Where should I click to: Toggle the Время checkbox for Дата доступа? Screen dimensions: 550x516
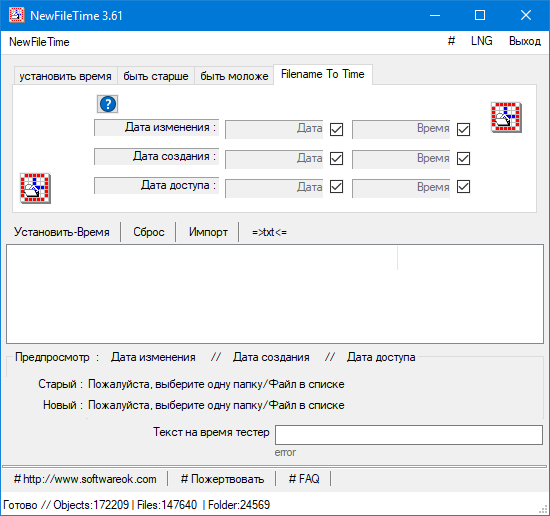coord(463,187)
